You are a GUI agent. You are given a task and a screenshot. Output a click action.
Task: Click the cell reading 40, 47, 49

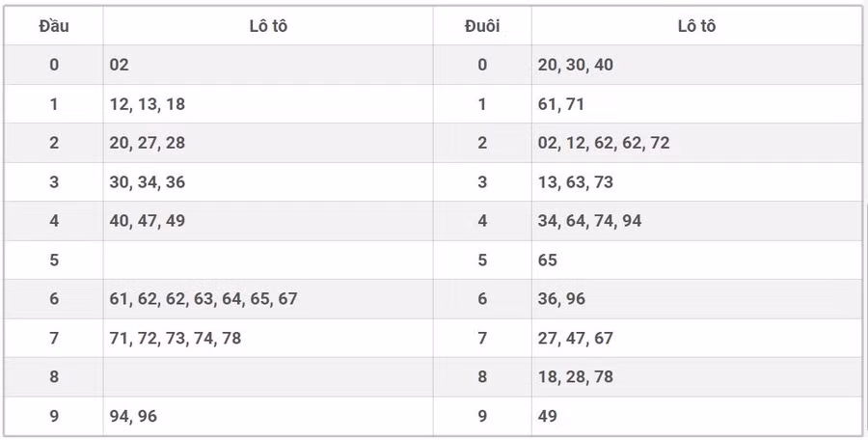coord(148,221)
